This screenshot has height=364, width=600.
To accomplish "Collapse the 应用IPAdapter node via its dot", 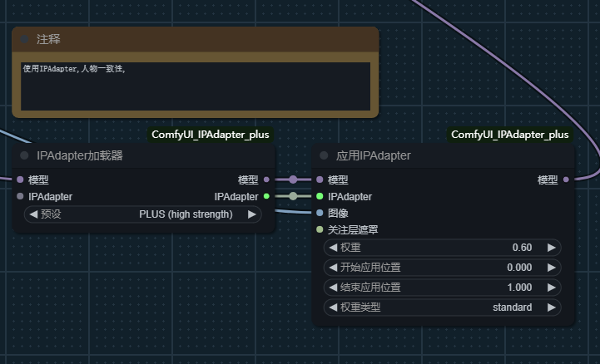I will click(x=324, y=155).
